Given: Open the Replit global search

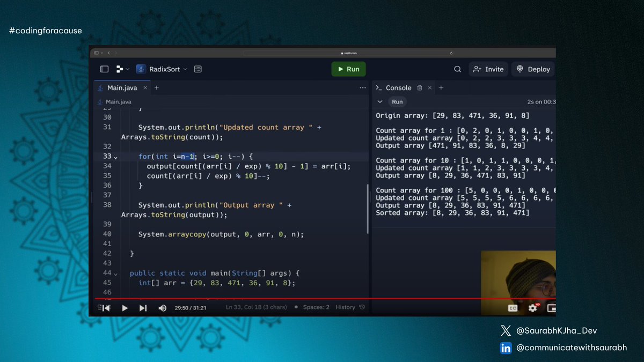Looking at the screenshot, I should coord(457,69).
